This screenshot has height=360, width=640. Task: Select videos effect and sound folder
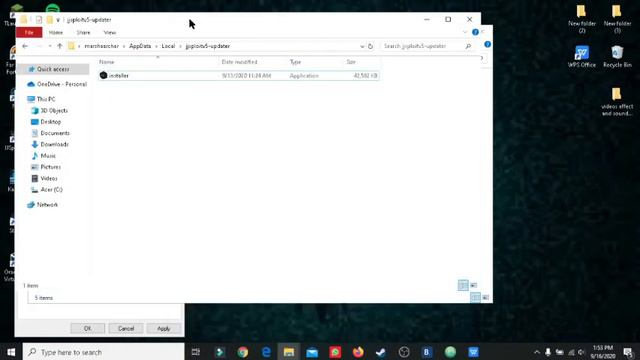click(617, 102)
